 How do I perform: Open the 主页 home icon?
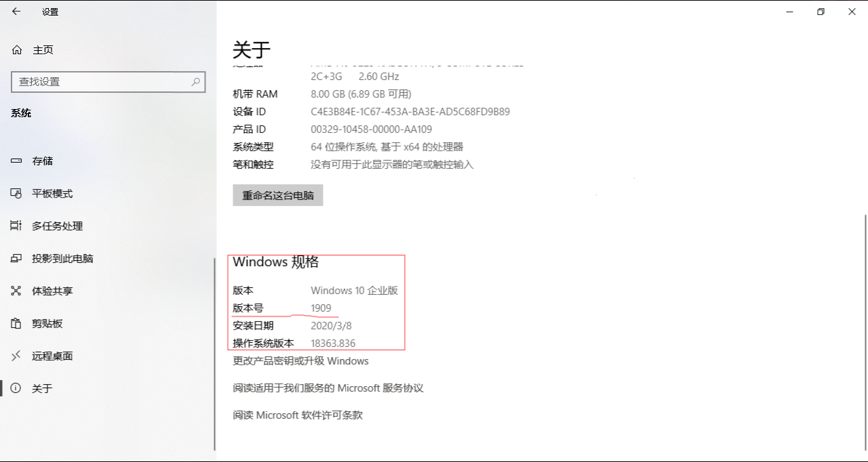[17, 50]
